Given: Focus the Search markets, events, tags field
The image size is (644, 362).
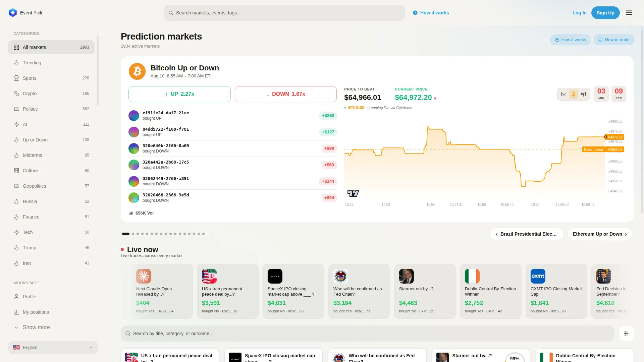Looking at the screenshot, I should tap(284, 13).
